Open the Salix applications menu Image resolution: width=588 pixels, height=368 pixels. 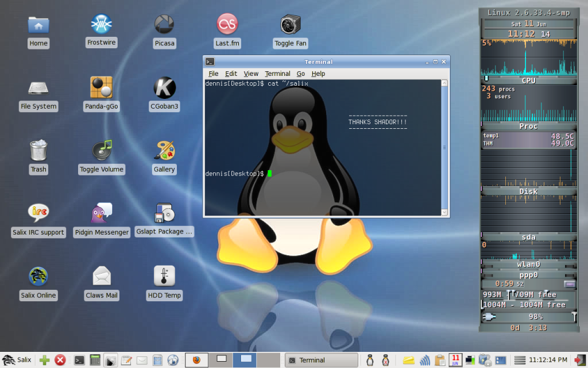[17, 360]
